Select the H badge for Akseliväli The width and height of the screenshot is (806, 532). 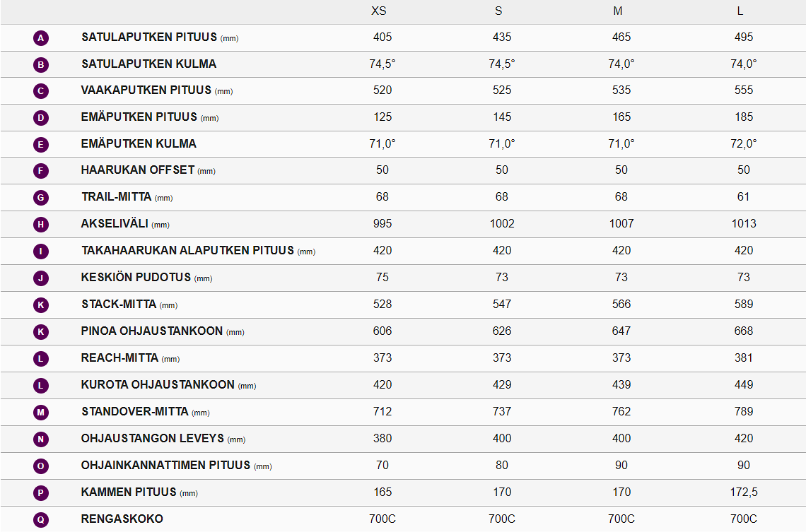pos(41,225)
